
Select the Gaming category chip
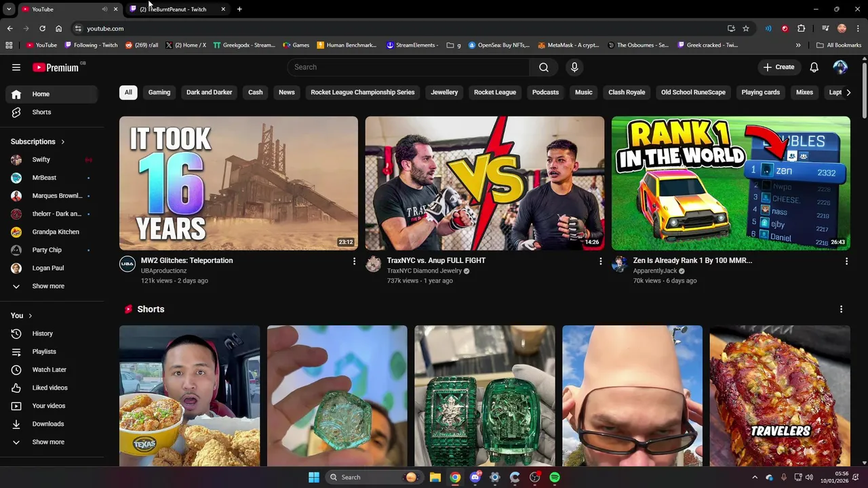coord(159,92)
